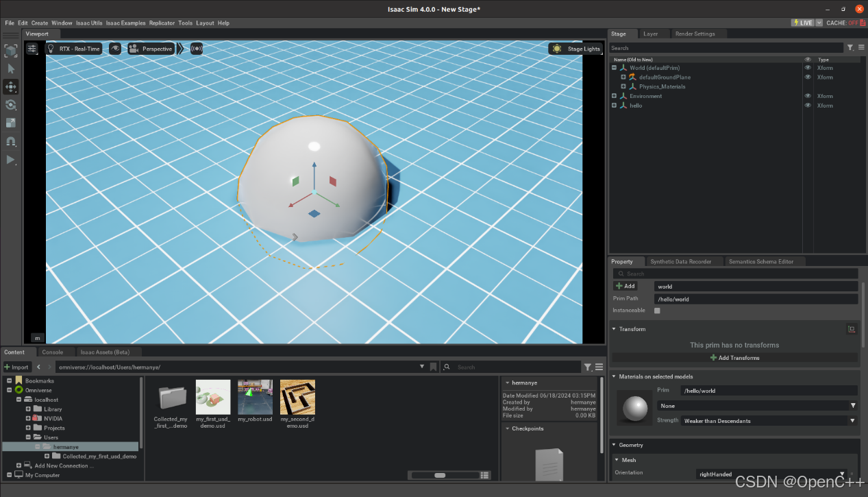Click the Prim Path field /hello/world
The image size is (868, 497).
click(756, 299)
